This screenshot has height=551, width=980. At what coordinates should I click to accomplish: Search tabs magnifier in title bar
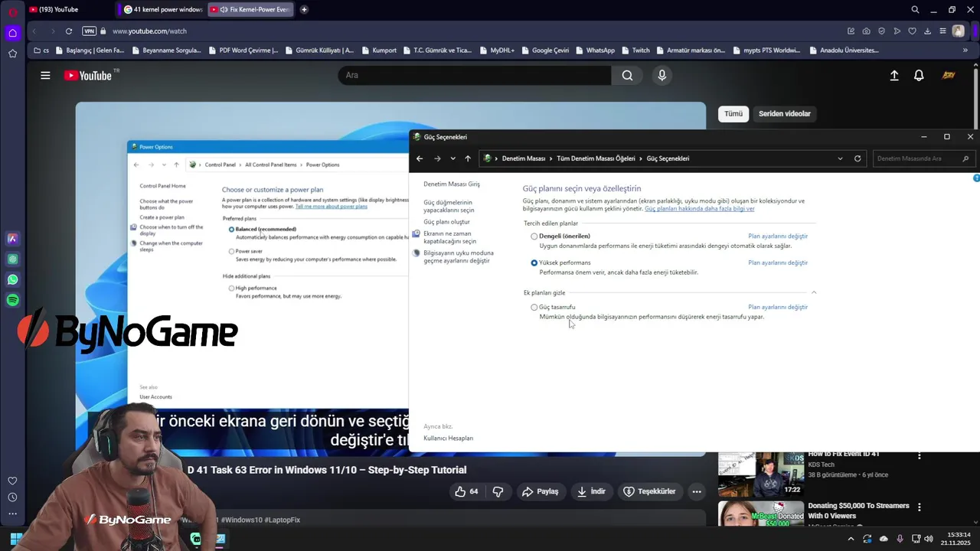click(x=915, y=10)
